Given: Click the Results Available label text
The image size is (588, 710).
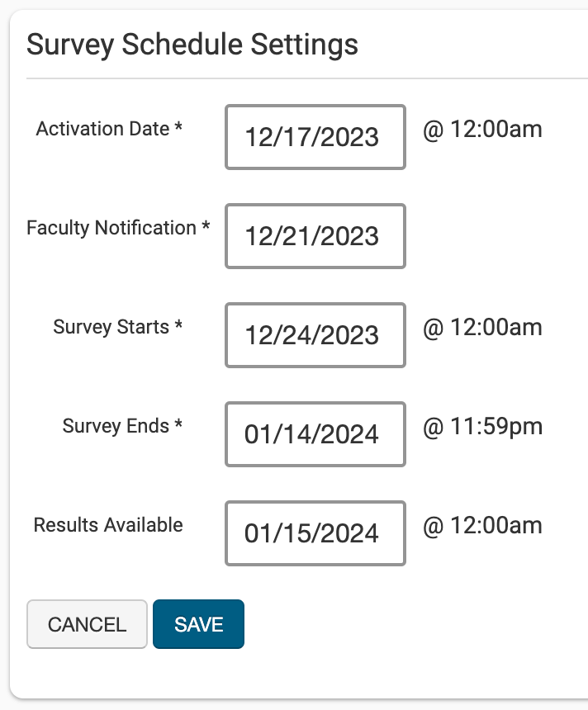Looking at the screenshot, I should click(108, 525).
